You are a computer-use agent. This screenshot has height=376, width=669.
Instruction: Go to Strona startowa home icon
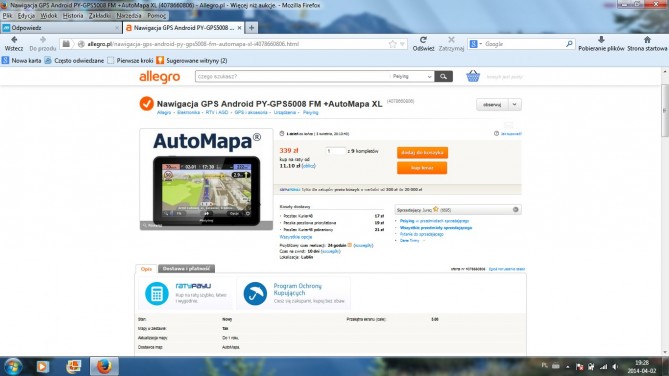coord(647,40)
